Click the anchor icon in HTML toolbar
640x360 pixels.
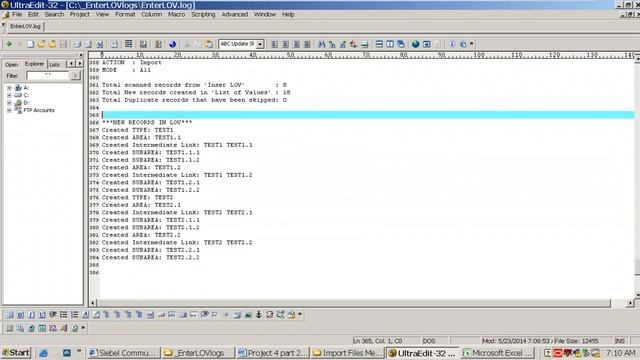pyautogui.click(x=259, y=315)
